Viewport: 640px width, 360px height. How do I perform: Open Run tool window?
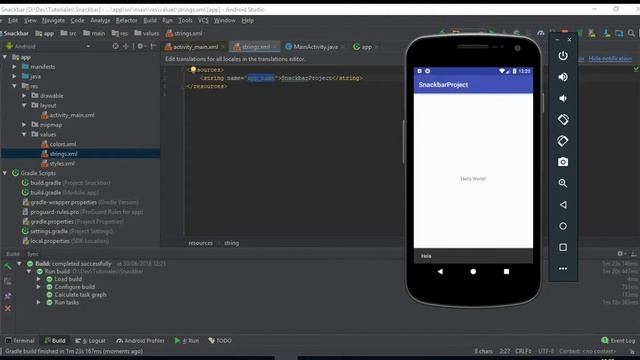pos(187,340)
